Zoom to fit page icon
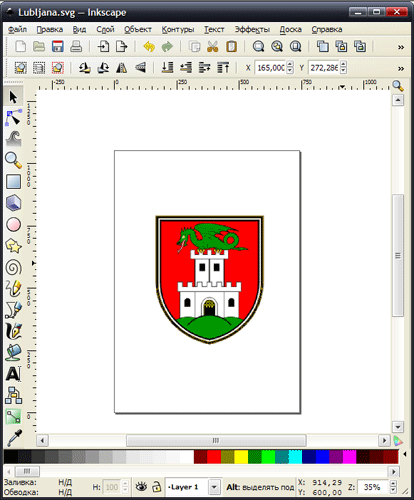 point(296,46)
